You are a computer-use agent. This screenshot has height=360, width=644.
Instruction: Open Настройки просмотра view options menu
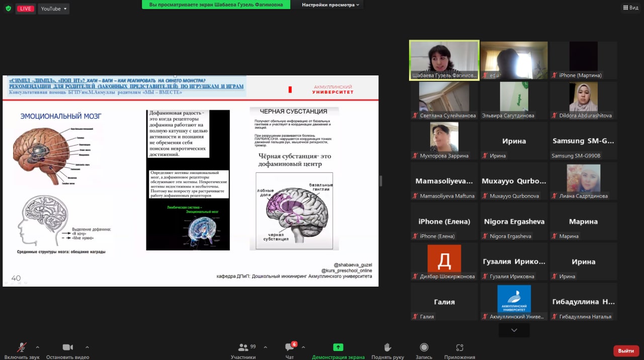pyautogui.click(x=331, y=5)
